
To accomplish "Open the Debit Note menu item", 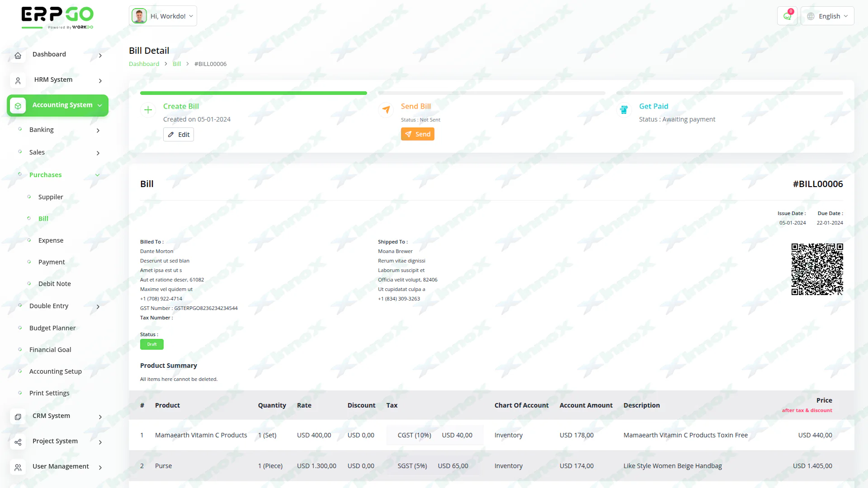I will (54, 284).
